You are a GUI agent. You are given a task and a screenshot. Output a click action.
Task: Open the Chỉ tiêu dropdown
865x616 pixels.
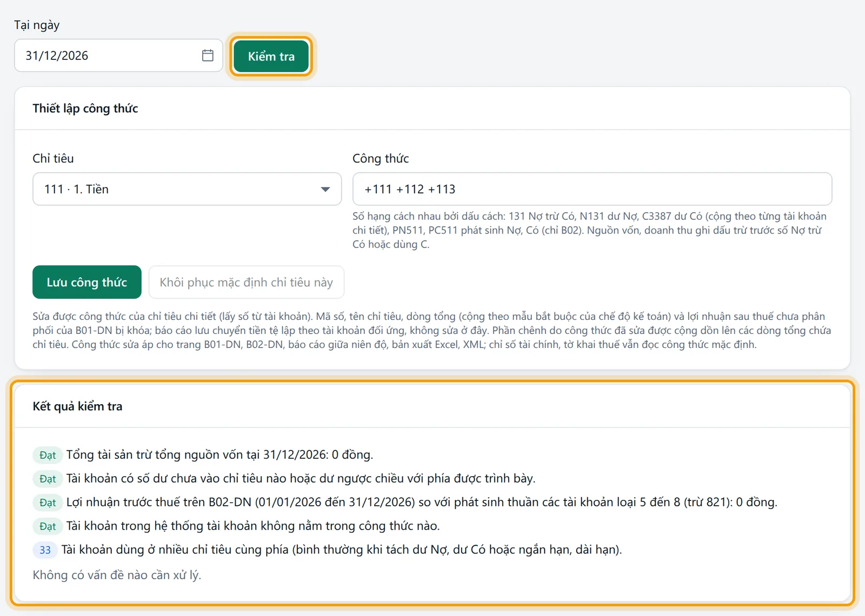187,189
